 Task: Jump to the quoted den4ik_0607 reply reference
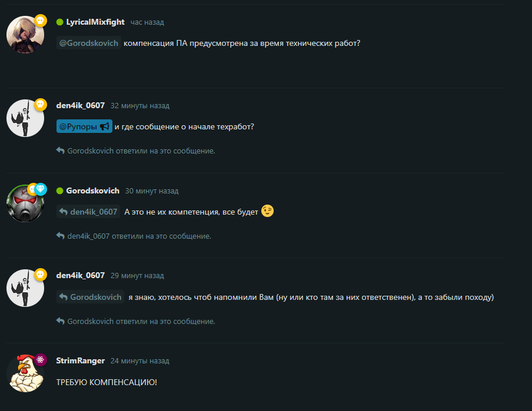click(x=88, y=212)
